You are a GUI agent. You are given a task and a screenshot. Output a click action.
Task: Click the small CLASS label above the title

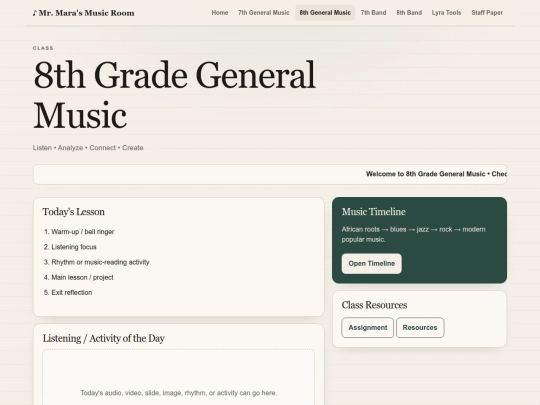pos(43,48)
